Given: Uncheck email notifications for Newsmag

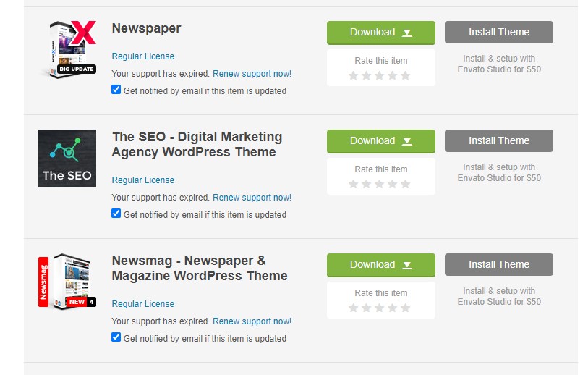Looking at the screenshot, I should (x=116, y=337).
